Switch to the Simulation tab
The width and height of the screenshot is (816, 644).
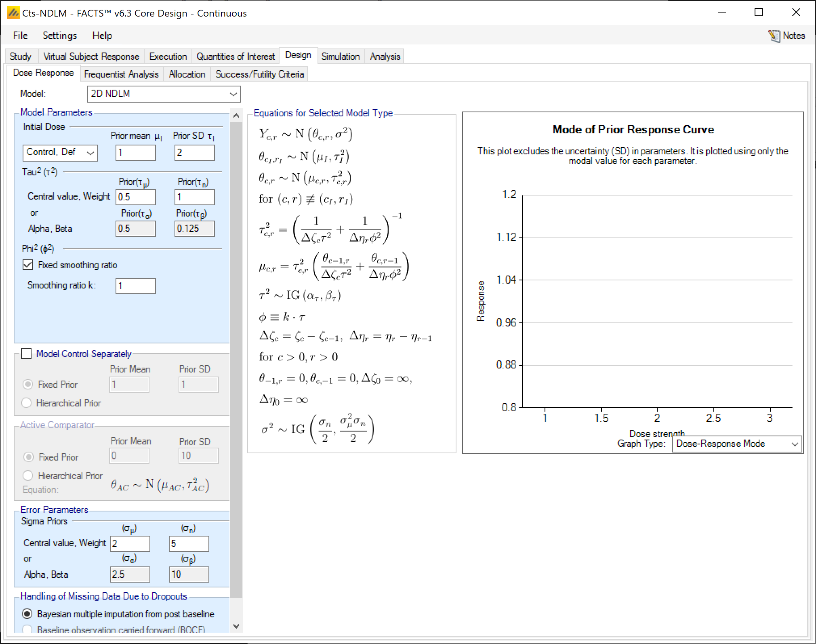click(340, 57)
